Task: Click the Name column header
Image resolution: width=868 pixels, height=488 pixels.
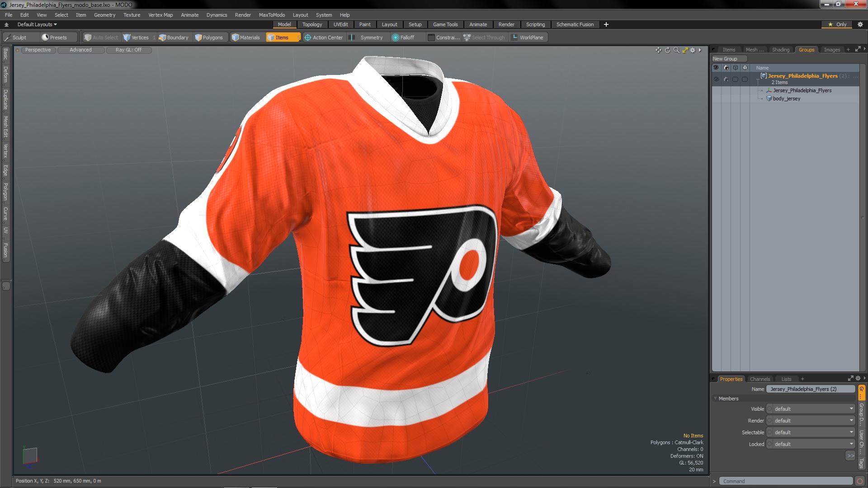Action: click(x=805, y=68)
